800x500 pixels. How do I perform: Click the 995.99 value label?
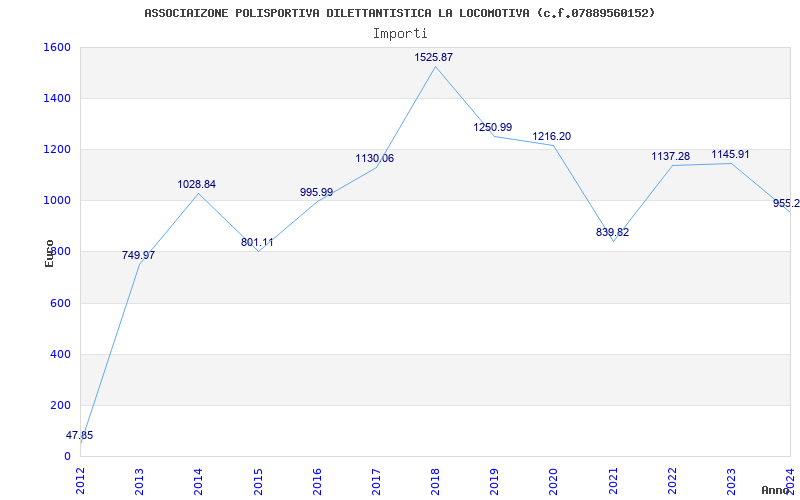[316, 192]
